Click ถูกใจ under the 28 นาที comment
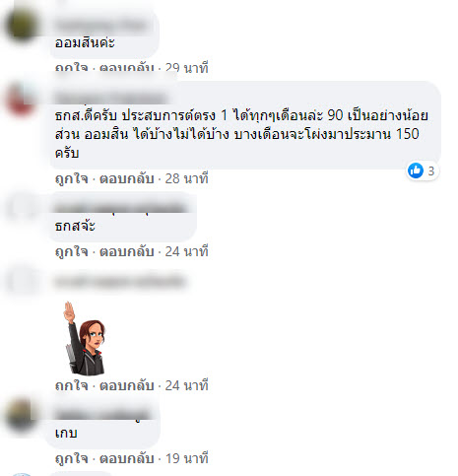 pos(72,178)
